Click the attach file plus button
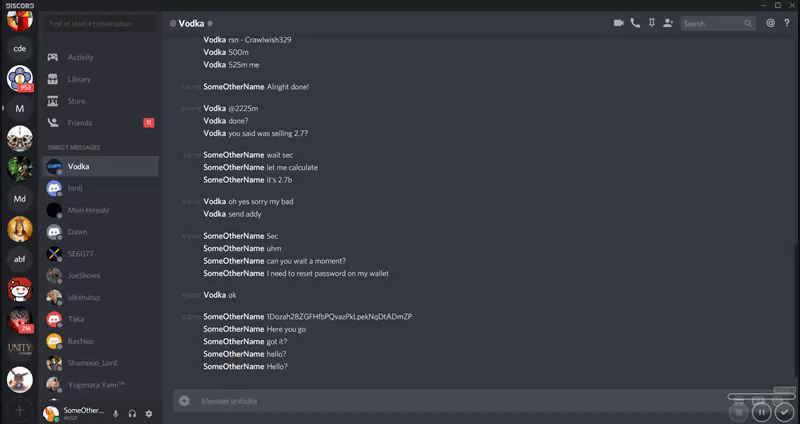Viewport: 800px width, 424px height. [x=184, y=401]
